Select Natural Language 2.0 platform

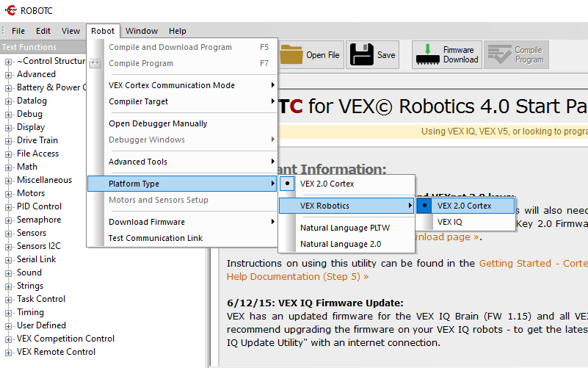tap(347, 244)
